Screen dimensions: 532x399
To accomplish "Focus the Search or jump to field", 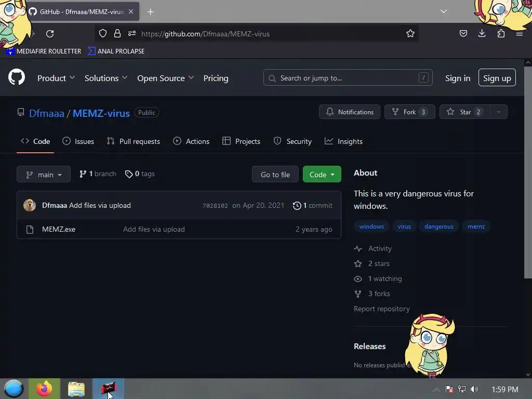I will (x=348, y=78).
